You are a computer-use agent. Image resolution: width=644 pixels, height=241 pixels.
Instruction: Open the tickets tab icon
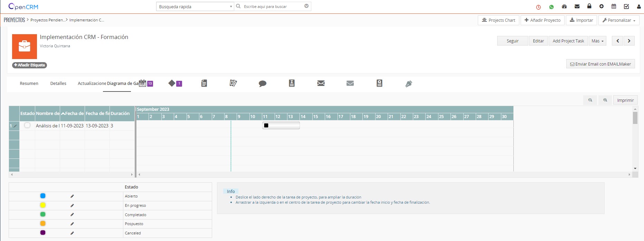233,83
